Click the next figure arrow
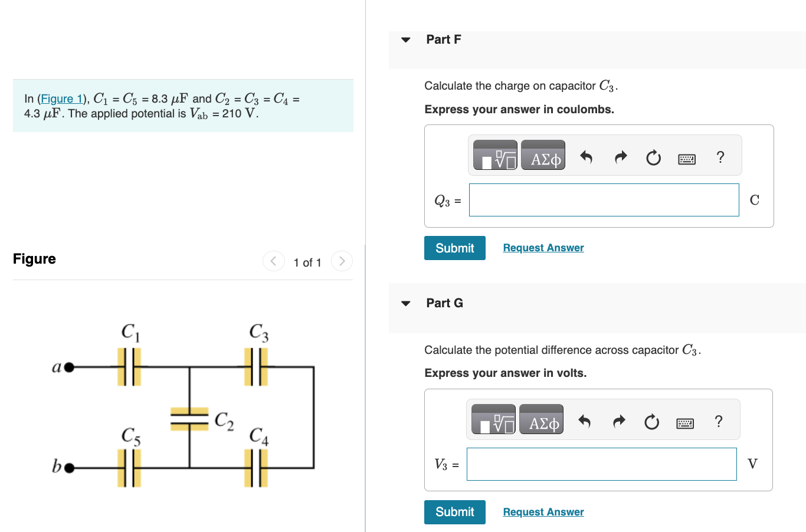This screenshot has height=532, width=806. tap(342, 261)
